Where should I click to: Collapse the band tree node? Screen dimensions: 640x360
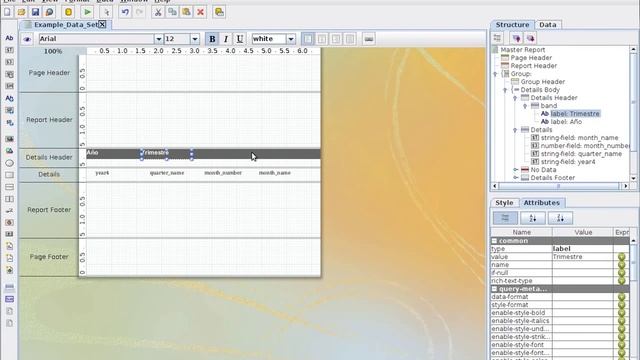click(x=525, y=106)
